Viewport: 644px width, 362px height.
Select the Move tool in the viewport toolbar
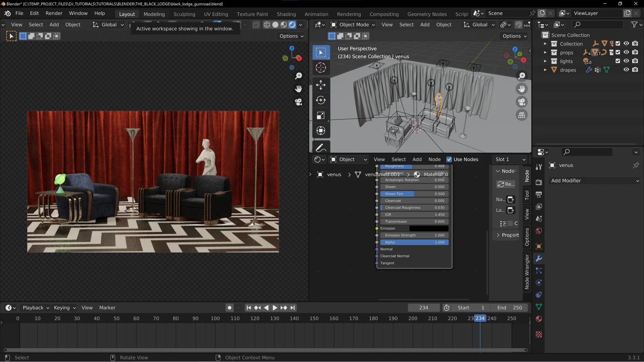coord(321,85)
